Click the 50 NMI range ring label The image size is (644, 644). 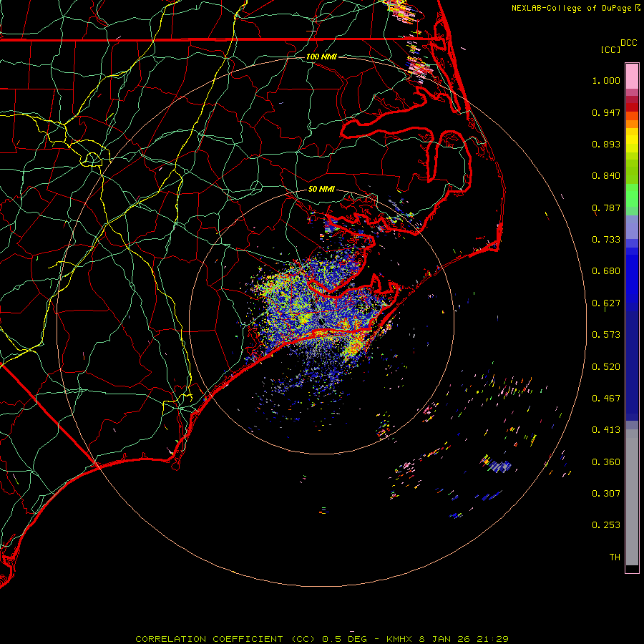click(321, 189)
